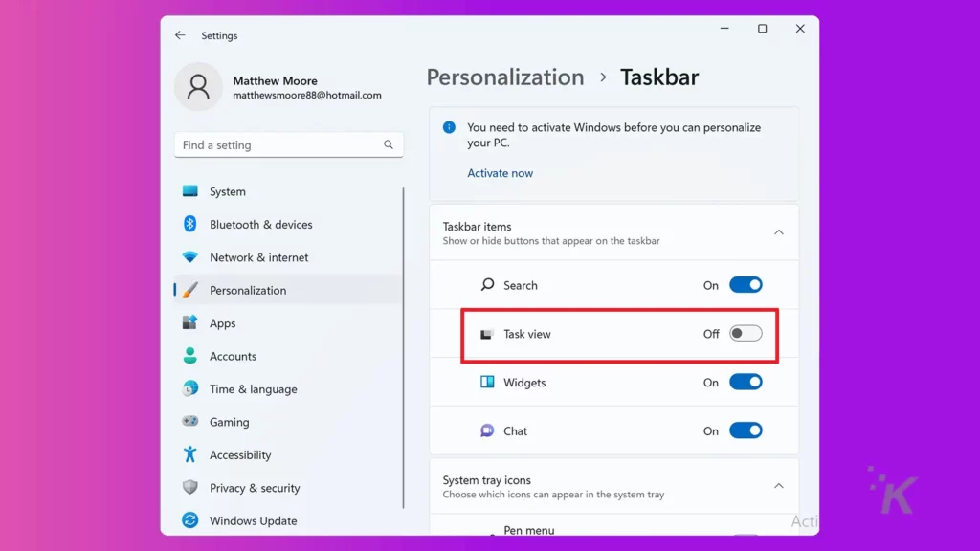Click the Widgets icon
The image size is (980, 551).
pos(487,382)
